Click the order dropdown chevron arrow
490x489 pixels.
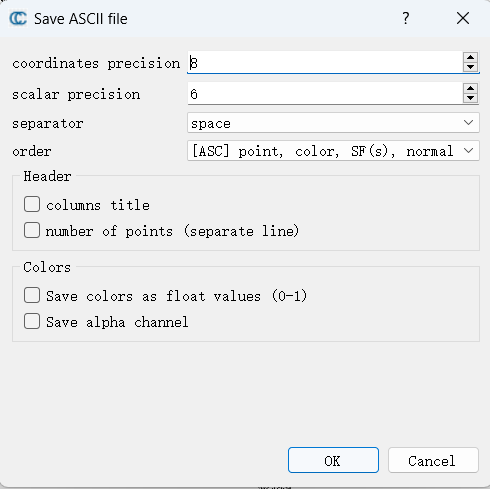tap(468, 151)
